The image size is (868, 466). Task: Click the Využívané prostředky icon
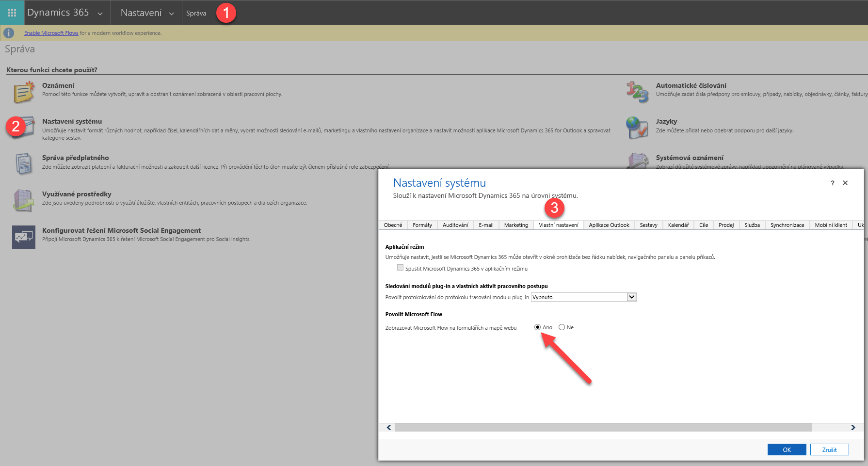[x=24, y=200]
